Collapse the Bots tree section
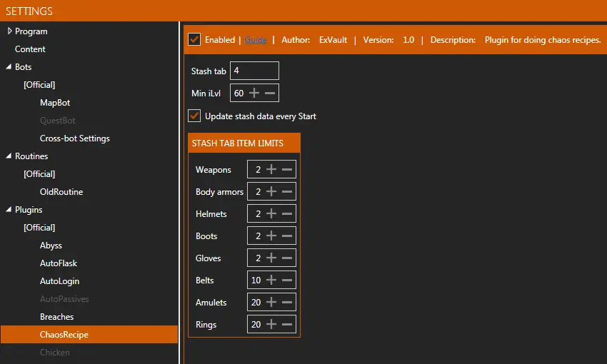This screenshot has height=364, width=607. (x=9, y=67)
